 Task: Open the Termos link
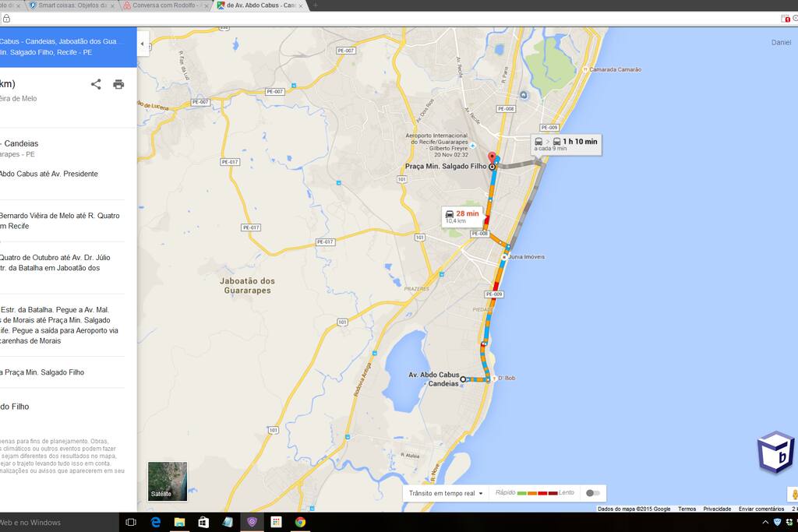point(687,509)
